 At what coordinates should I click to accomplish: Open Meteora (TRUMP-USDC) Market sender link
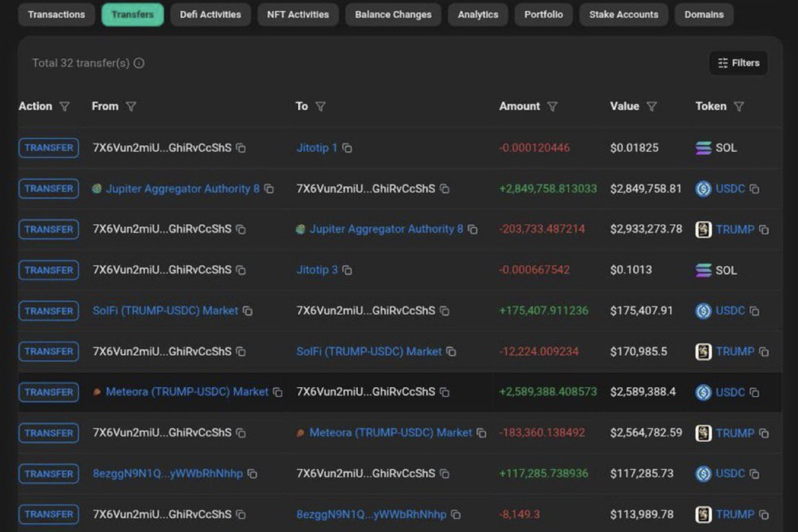(x=187, y=391)
